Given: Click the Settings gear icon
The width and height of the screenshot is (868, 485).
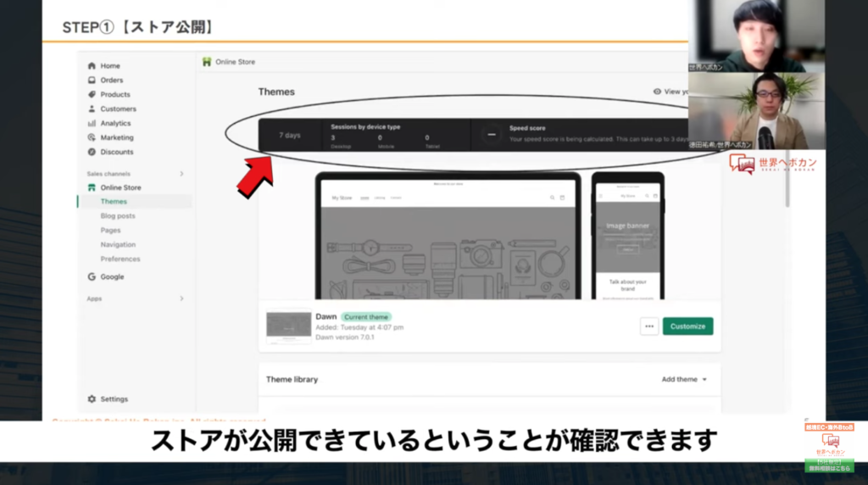Looking at the screenshot, I should [92, 399].
